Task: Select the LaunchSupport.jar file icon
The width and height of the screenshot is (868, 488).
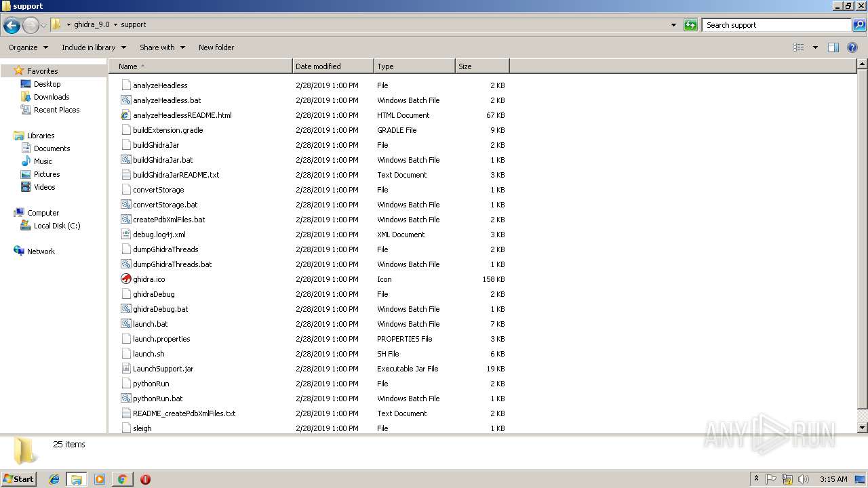Action: (125, 369)
